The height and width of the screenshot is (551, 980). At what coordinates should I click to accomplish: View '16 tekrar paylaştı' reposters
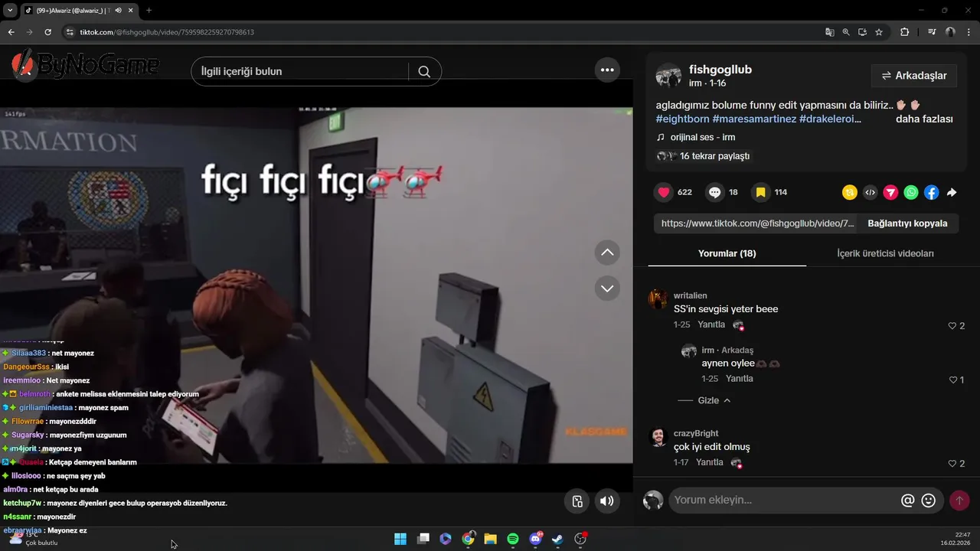[703, 156]
